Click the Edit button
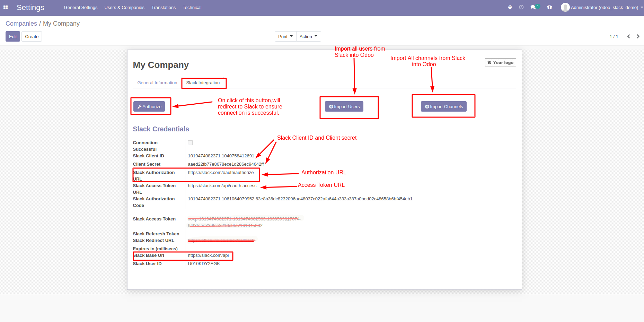This screenshot has width=644, height=322. pos(13,36)
